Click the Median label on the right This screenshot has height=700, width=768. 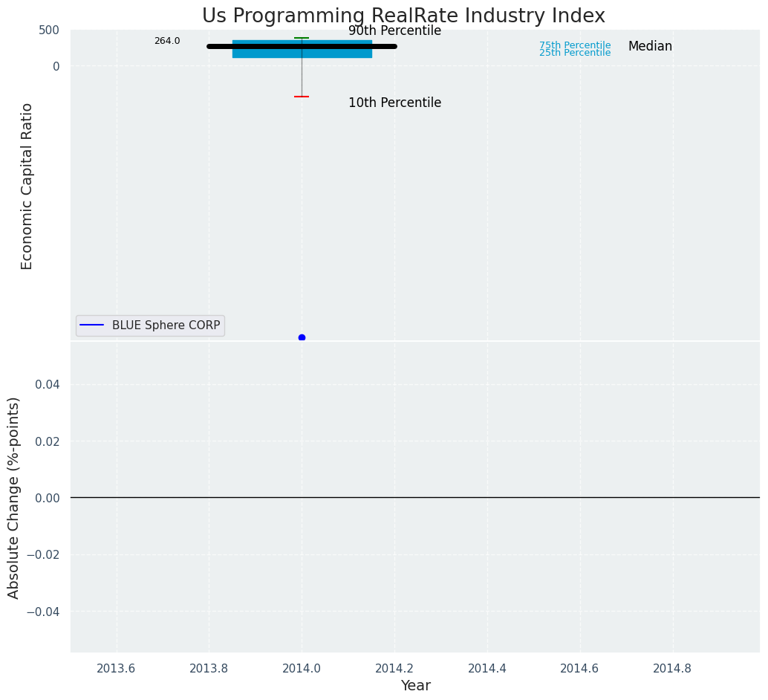tap(650, 47)
